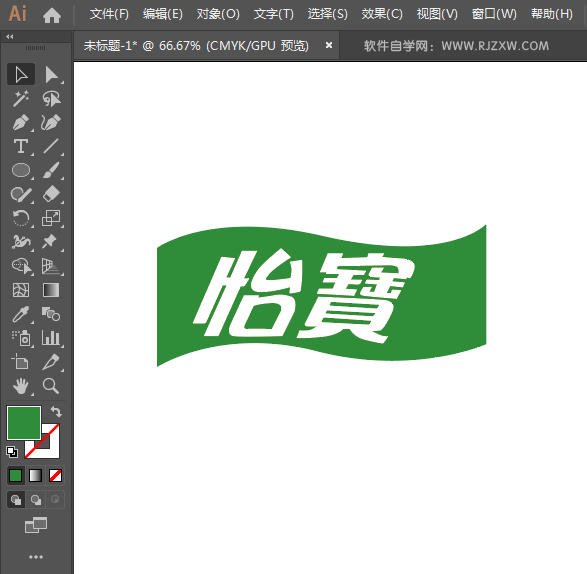Screen dimensions: 587x574
Task: Select the Curvature tool
Action: [x=51, y=122]
